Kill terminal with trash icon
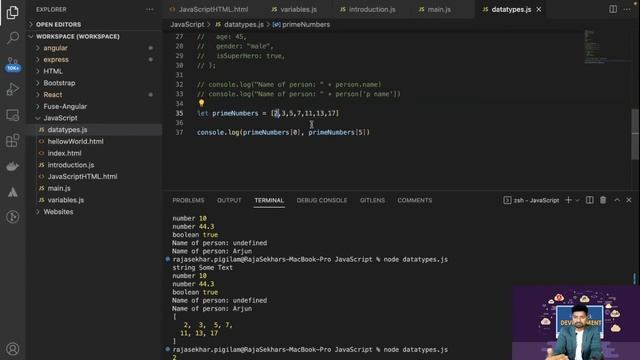640x360 pixels. click(603, 200)
